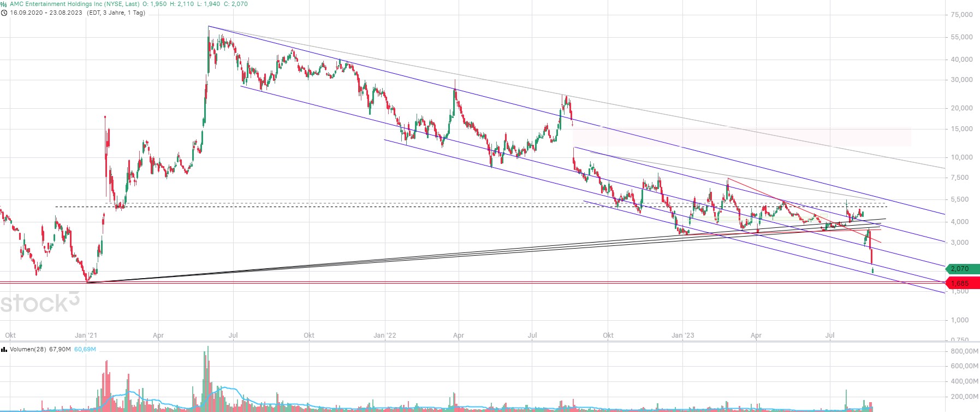Click the high value H: 2,110
980x412 pixels.
[182, 4]
